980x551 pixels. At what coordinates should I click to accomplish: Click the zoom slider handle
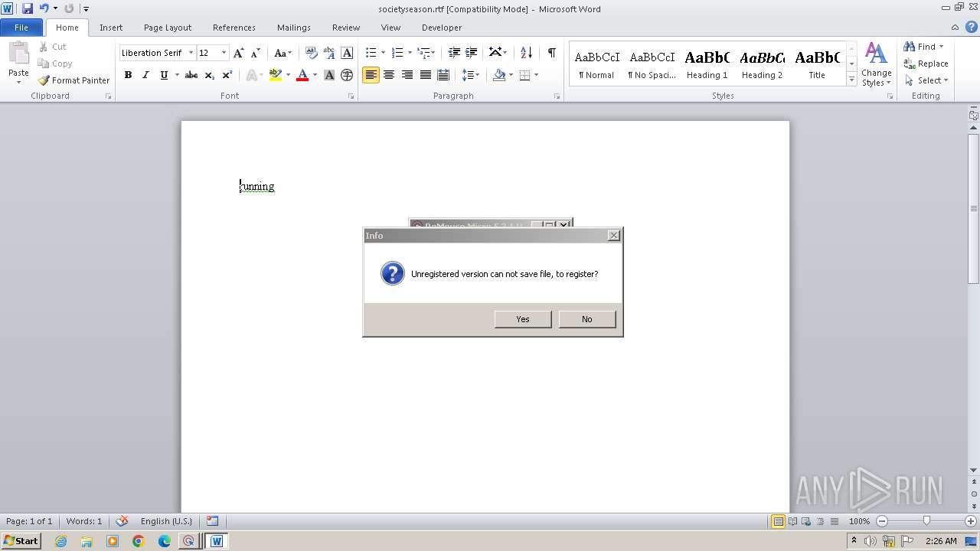[926, 521]
